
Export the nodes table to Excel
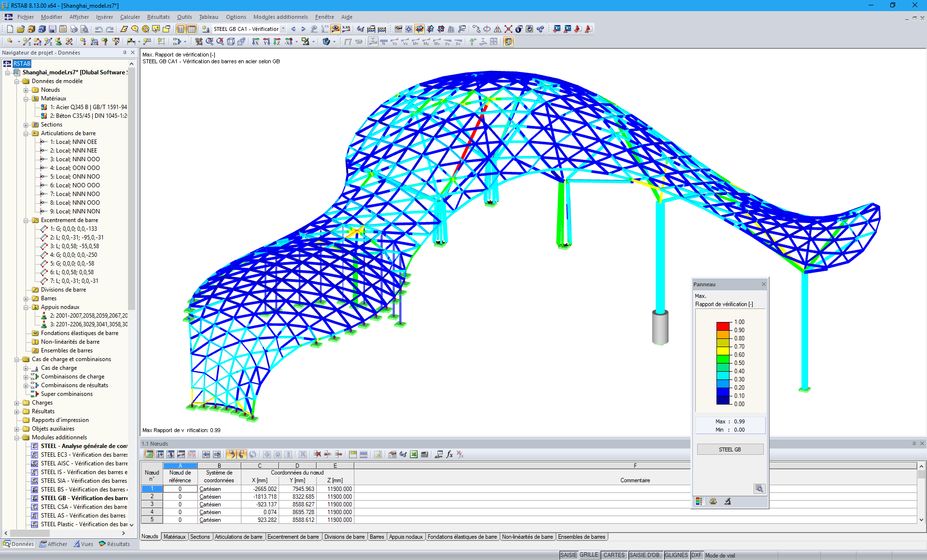(413, 454)
